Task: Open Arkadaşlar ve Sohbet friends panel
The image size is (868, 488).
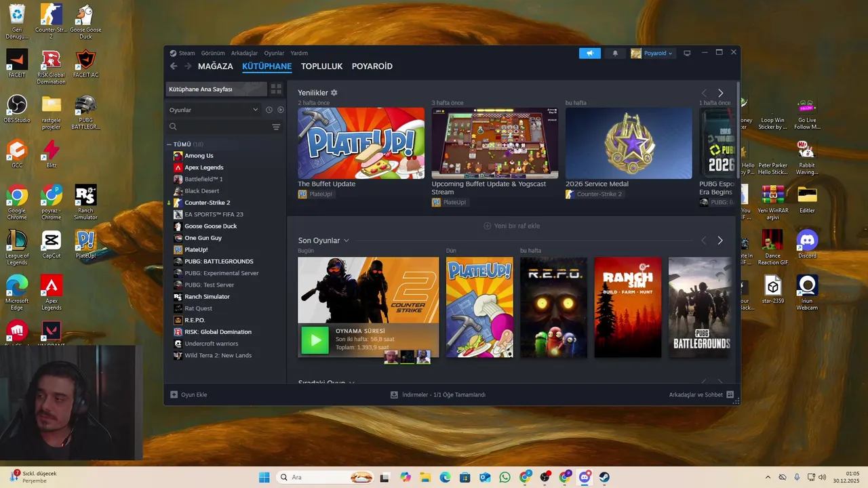Action: pos(701,394)
